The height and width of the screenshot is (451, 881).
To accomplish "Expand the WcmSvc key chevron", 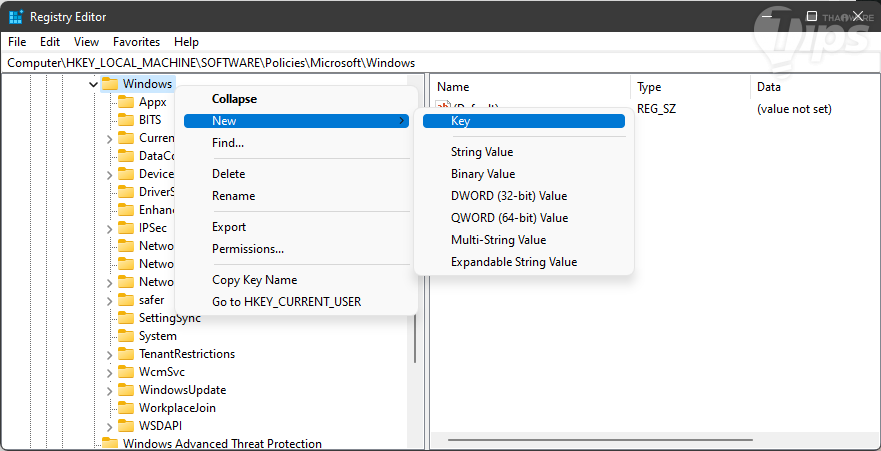I will coord(109,372).
